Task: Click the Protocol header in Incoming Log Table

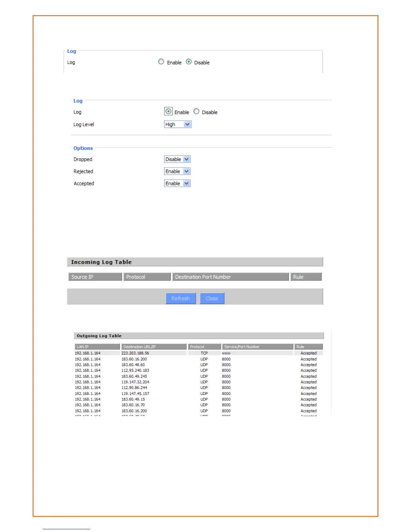Action: (147, 277)
